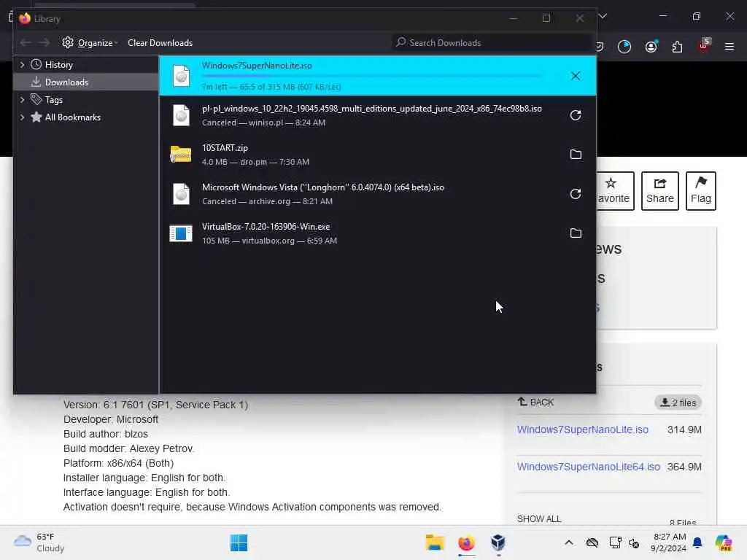Click the display cast tray icon
Viewport: 747px width, 560px height.
(615, 542)
